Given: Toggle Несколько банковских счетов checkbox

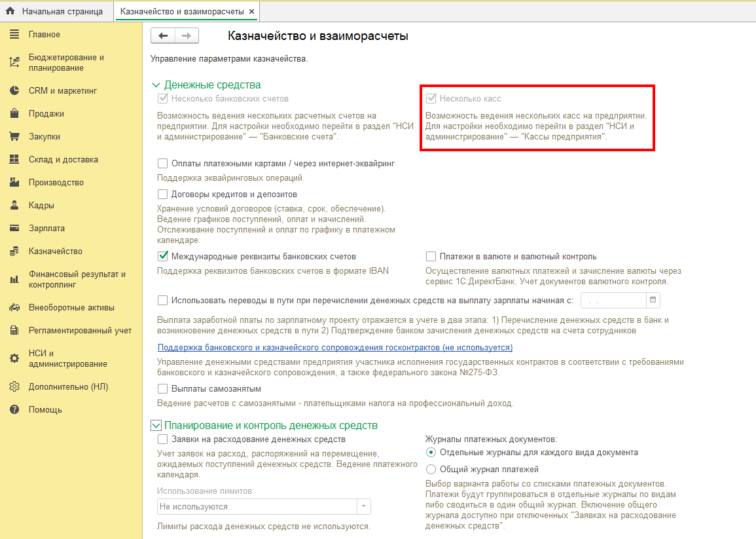Looking at the screenshot, I should click(163, 98).
